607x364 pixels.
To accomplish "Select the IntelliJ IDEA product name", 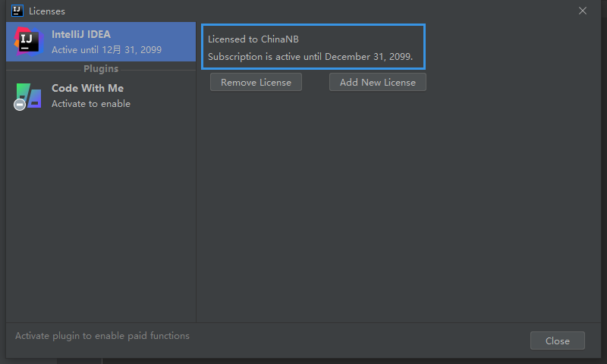I will pos(83,35).
